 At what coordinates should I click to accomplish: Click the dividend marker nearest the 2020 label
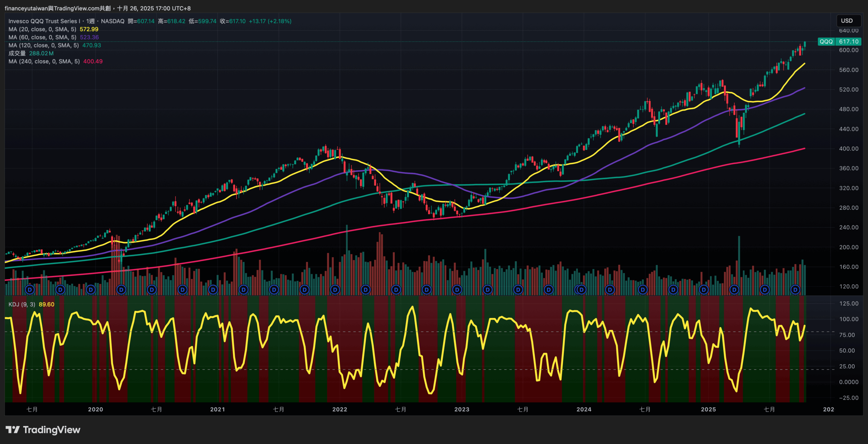(x=91, y=290)
